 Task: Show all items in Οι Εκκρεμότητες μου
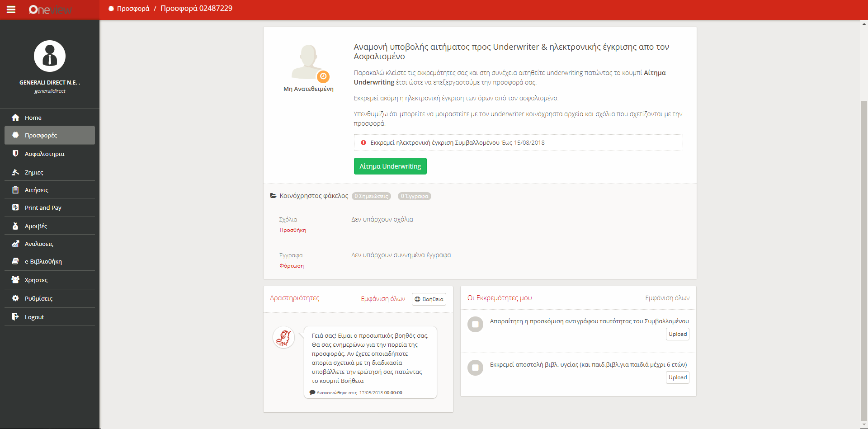667,298
